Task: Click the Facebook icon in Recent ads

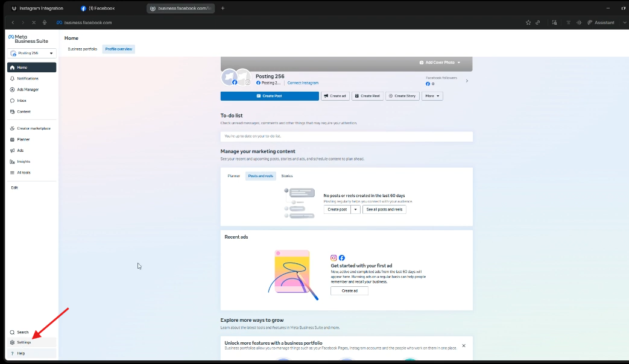Action: (x=342, y=258)
